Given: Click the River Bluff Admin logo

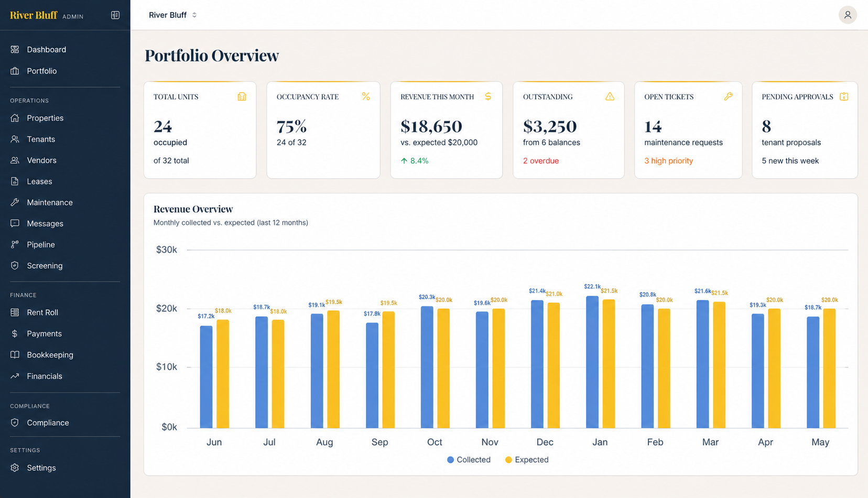Looking at the screenshot, I should click(x=47, y=15).
